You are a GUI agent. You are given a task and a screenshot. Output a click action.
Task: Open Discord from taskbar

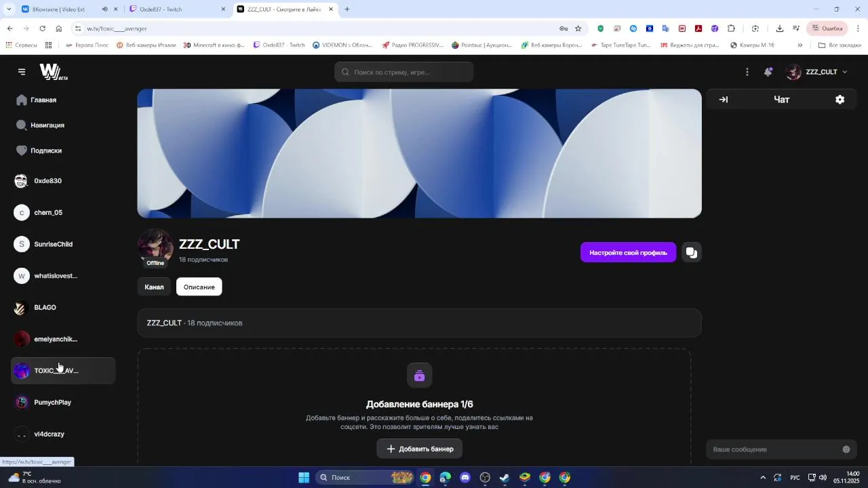[465, 477]
